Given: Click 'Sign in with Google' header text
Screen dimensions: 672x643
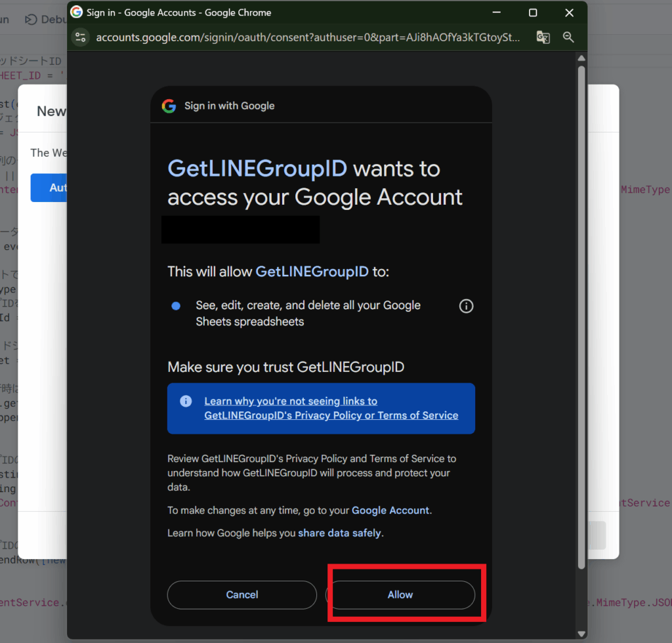Looking at the screenshot, I should [229, 106].
